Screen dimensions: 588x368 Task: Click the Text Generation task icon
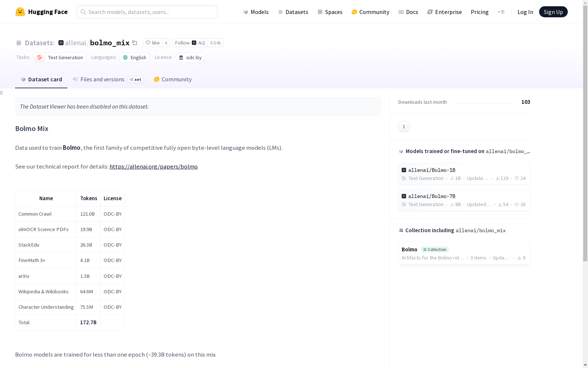[40, 57]
